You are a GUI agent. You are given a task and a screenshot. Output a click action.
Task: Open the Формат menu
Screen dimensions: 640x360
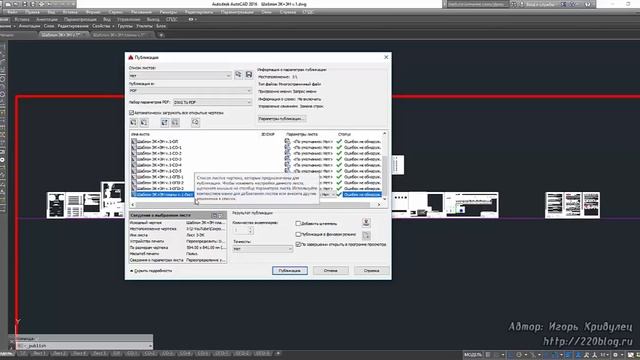coord(93,12)
